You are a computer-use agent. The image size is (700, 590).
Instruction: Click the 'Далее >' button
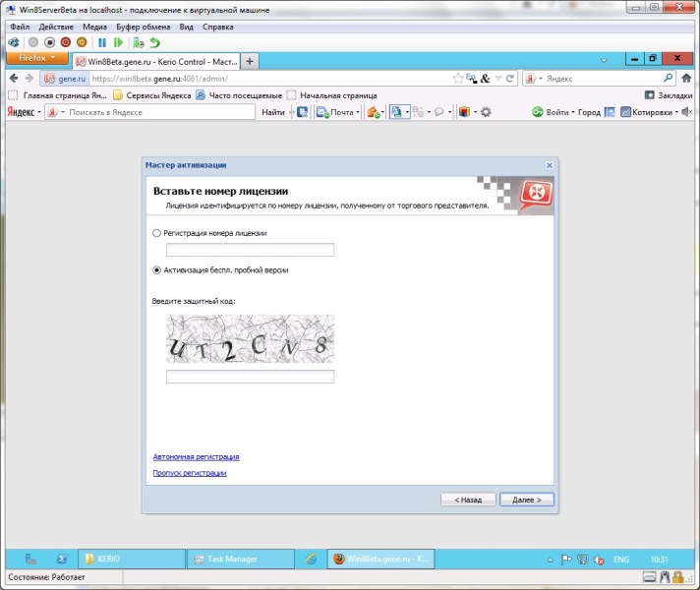click(x=526, y=500)
